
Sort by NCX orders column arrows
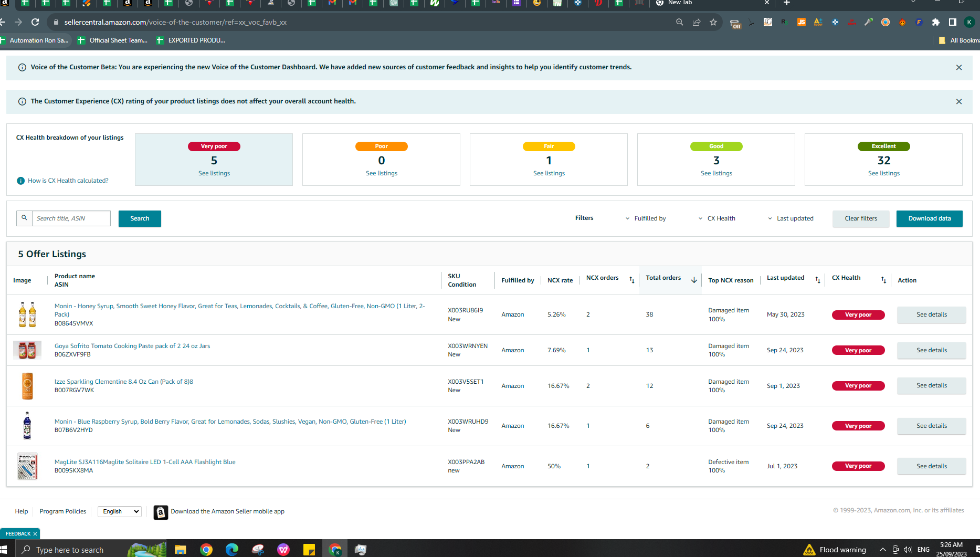click(x=632, y=280)
